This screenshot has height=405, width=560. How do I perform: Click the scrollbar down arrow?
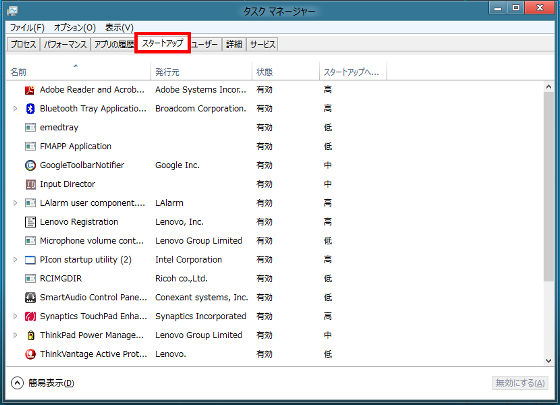click(x=549, y=361)
